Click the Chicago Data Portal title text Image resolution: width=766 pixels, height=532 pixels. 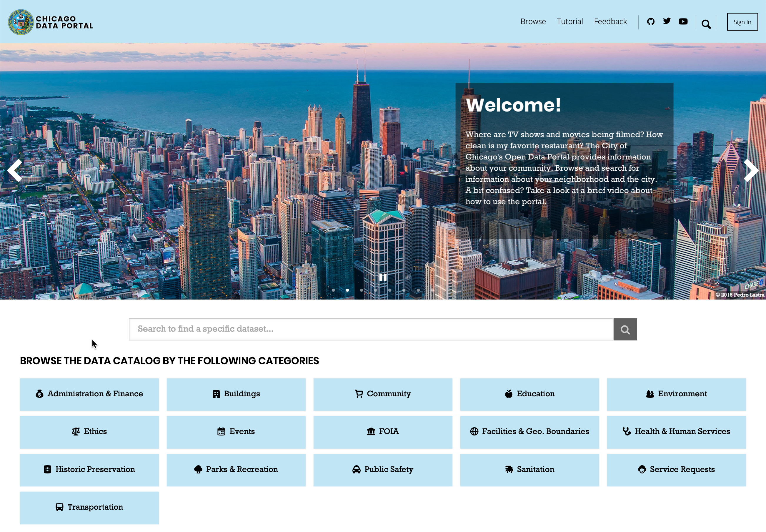tap(64, 22)
